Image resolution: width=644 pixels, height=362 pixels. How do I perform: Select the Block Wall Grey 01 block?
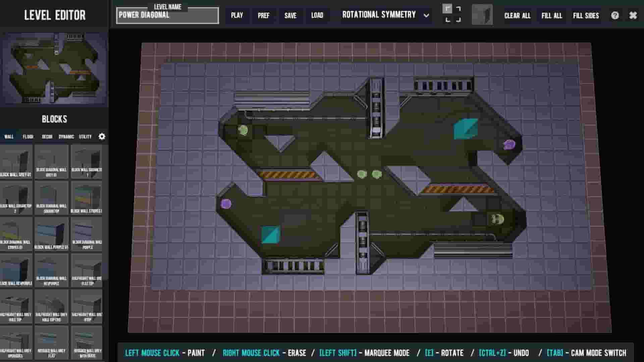tap(17, 161)
